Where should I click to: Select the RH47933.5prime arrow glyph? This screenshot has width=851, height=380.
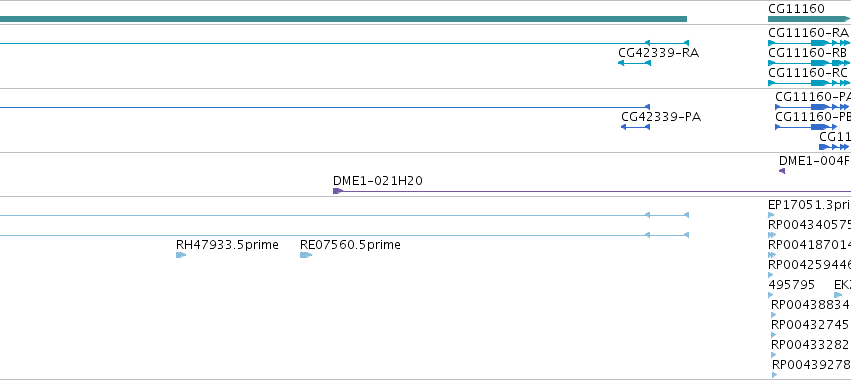181,255
